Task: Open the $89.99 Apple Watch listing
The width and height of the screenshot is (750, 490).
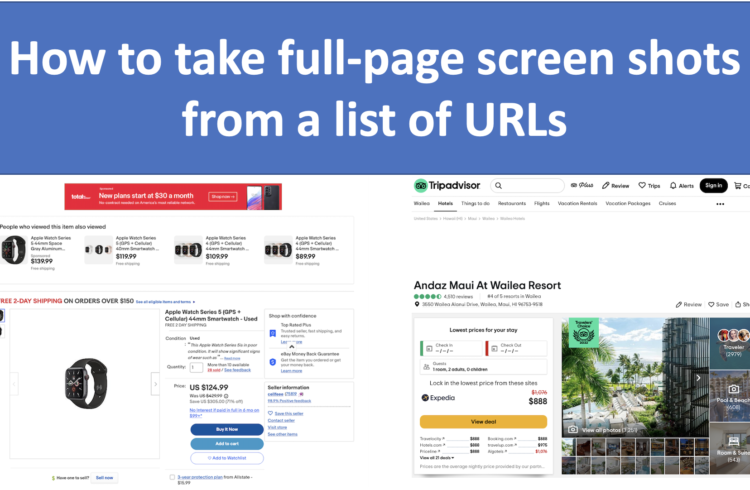Action: [302, 250]
